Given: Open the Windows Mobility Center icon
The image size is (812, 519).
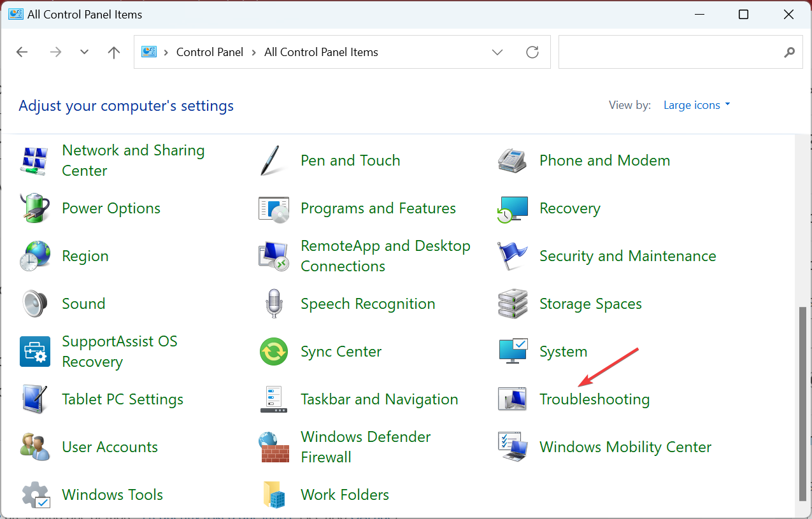Looking at the screenshot, I should pyautogui.click(x=513, y=447).
